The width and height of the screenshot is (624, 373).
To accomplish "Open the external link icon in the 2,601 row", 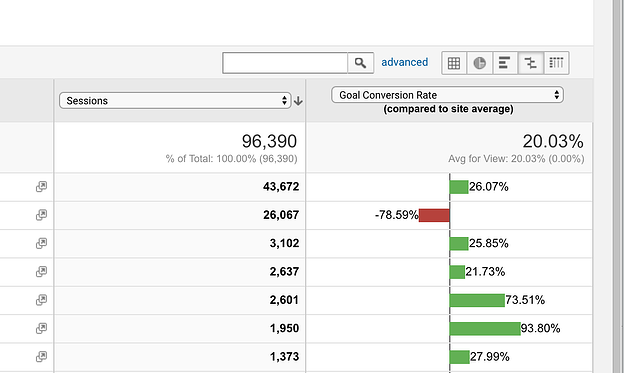I will [41, 300].
